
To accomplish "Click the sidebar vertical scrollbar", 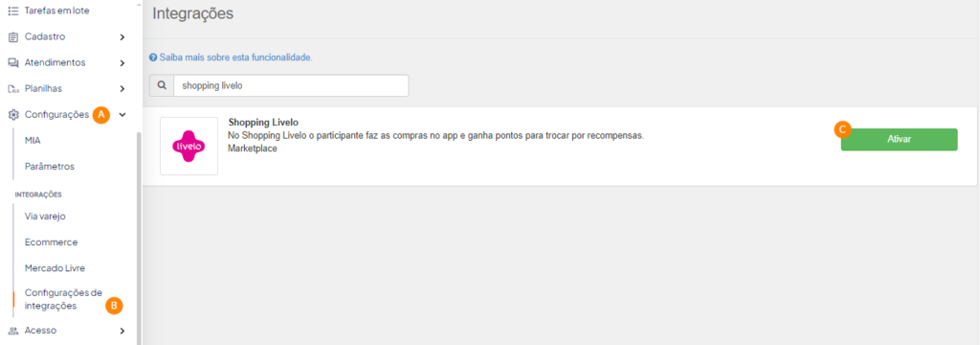I will [139, 238].
